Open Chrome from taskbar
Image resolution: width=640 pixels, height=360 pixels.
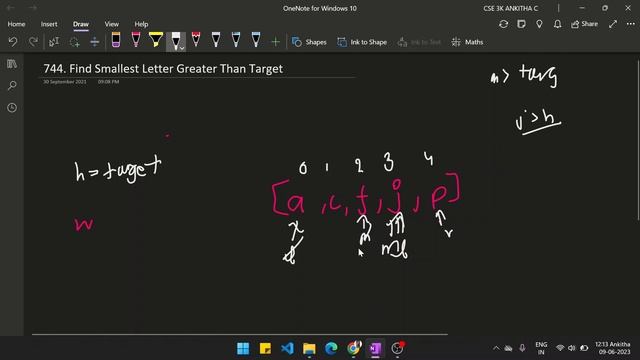[x=353, y=349]
